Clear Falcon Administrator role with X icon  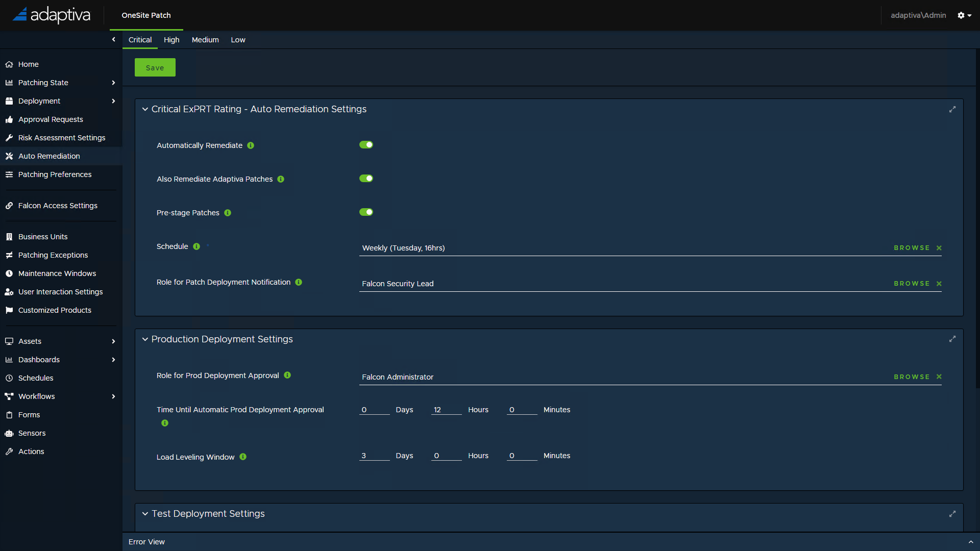[939, 377]
